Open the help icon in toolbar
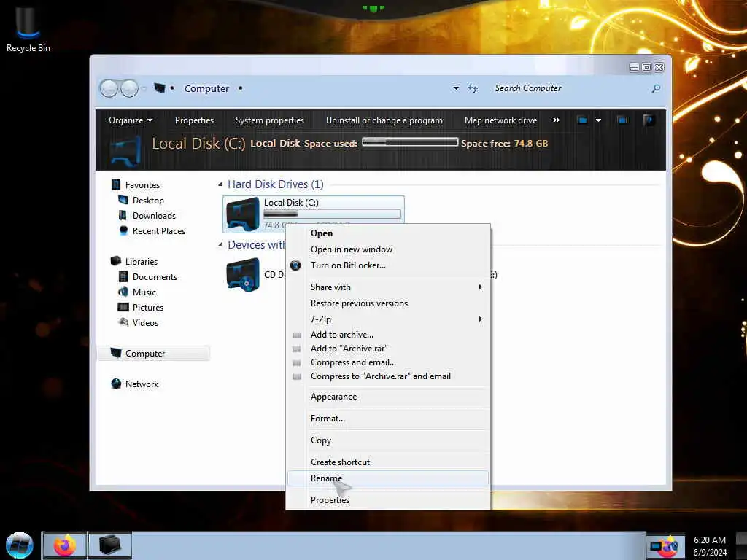 pyautogui.click(x=648, y=120)
